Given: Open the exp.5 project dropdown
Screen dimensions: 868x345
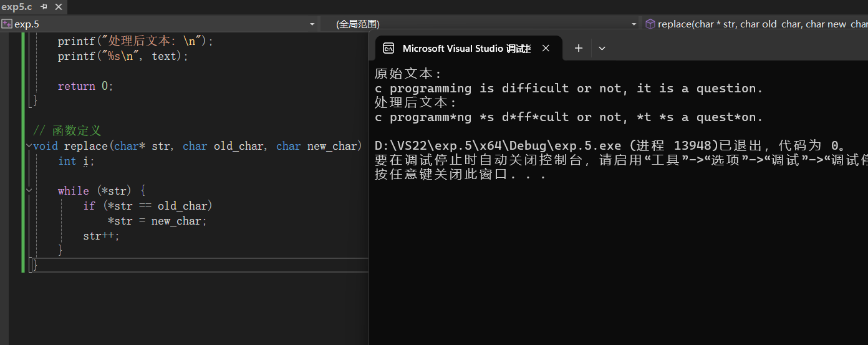Looking at the screenshot, I should point(312,24).
